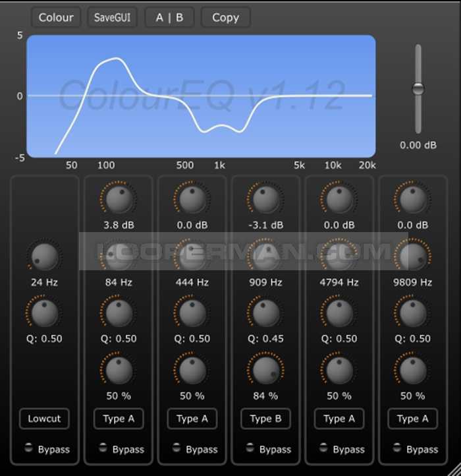Screen dimensions: 461x476
Task: Click the 9809 Hz frequency value
Action: click(x=413, y=282)
